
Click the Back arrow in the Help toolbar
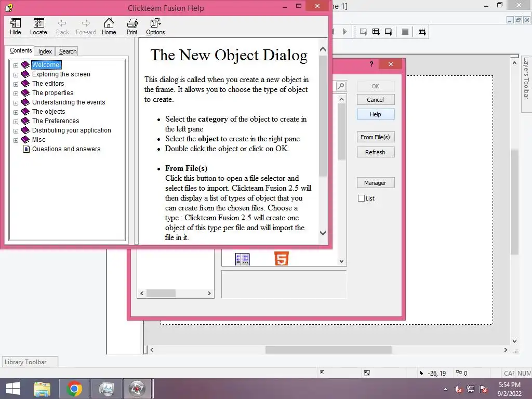(62, 26)
